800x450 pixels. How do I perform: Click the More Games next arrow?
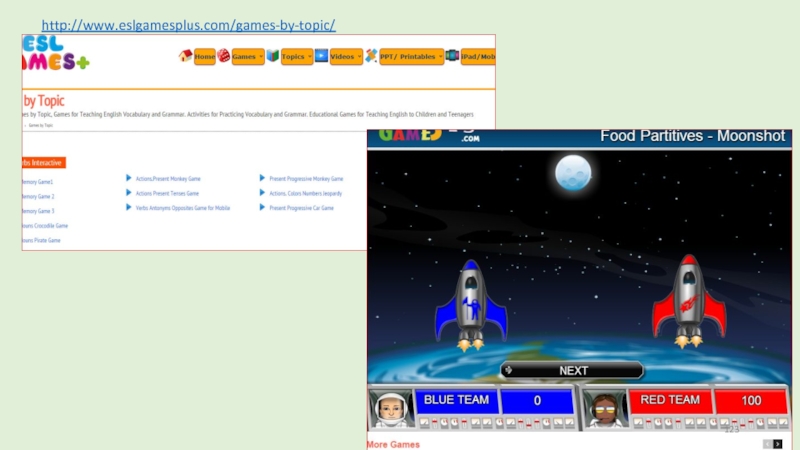pos(778,444)
